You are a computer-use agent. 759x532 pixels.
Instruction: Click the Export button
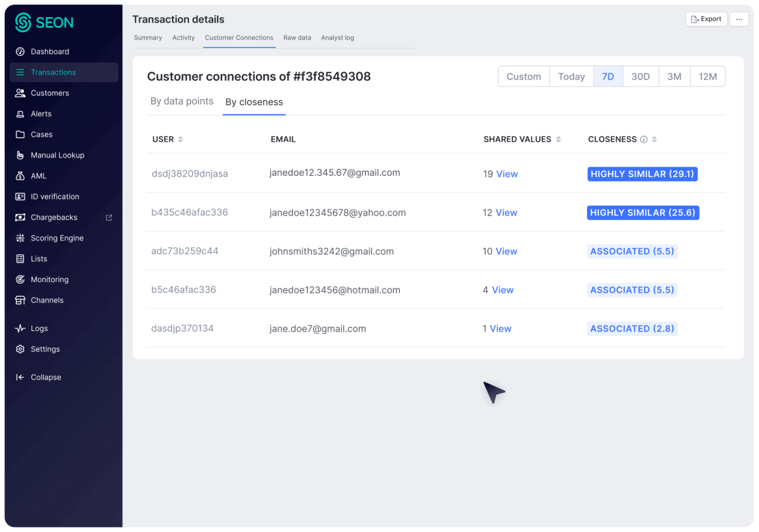(706, 19)
